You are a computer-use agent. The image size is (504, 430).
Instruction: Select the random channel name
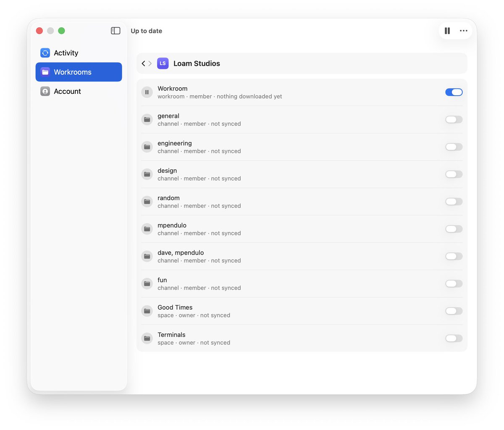tap(168, 198)
